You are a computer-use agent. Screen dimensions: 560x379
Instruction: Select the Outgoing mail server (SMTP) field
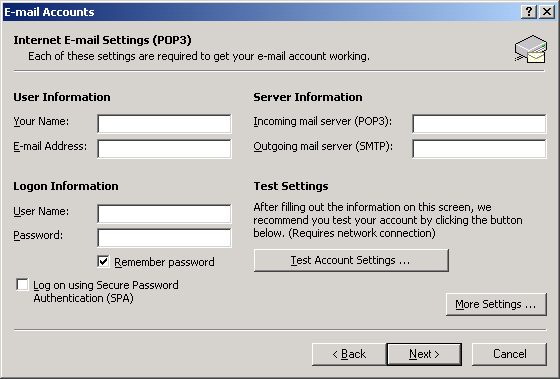tap(479, 149)
